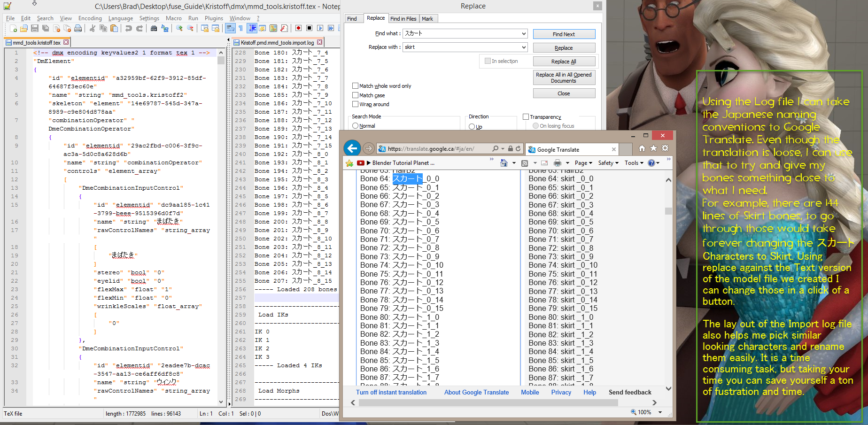This screenshot has width=868, height=425.
Task: Open the Encoding menu in Notepad++
Action: point(90,18)
